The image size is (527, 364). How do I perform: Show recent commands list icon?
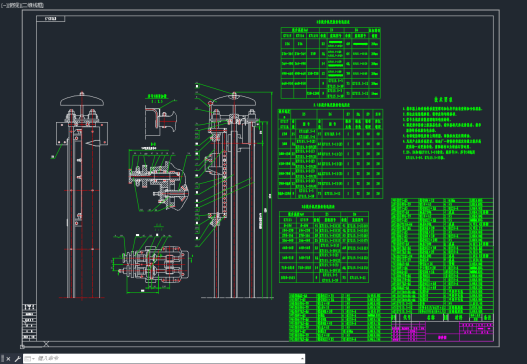pos(30,359)
